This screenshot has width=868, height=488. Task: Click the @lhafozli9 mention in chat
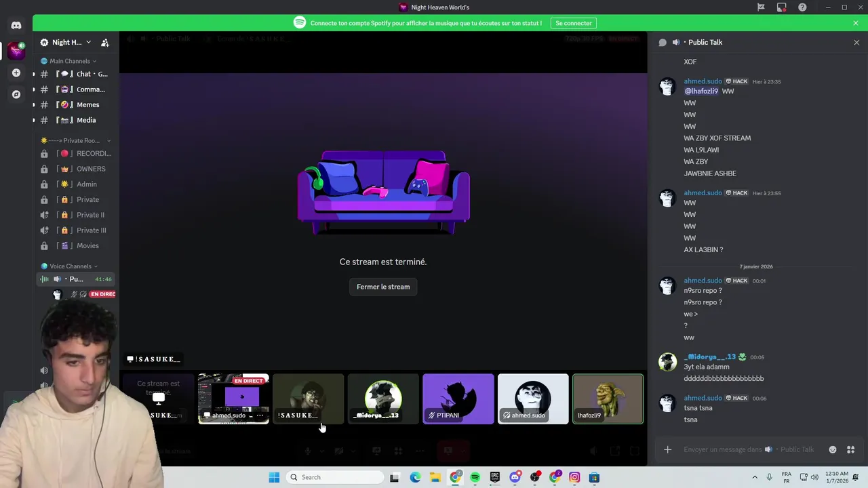(x=701, y=91)
